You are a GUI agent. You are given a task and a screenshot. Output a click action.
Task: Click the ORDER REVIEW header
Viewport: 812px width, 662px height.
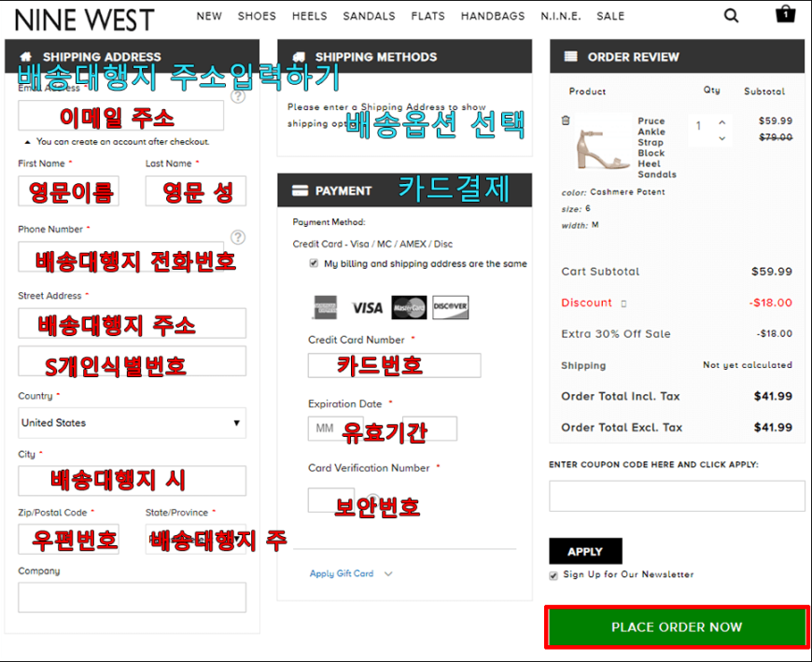677,56
